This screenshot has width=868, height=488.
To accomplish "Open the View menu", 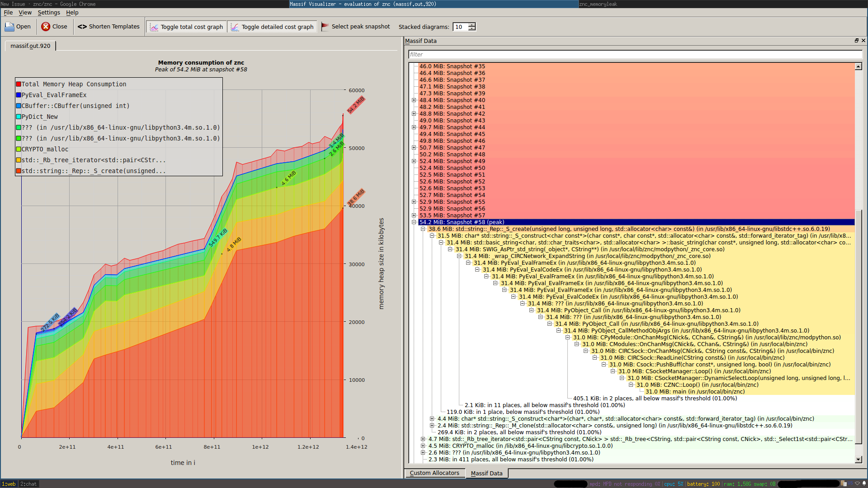I will tap(25, 13).
